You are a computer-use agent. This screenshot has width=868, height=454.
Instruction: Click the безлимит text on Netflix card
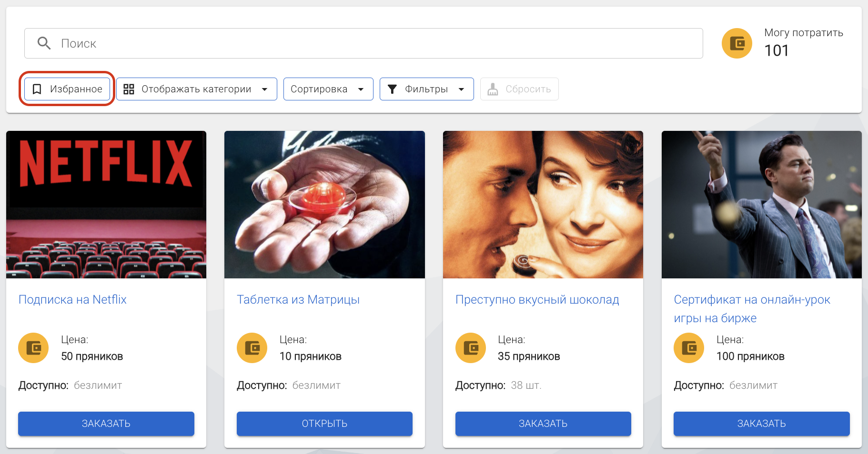pos(98,385)
